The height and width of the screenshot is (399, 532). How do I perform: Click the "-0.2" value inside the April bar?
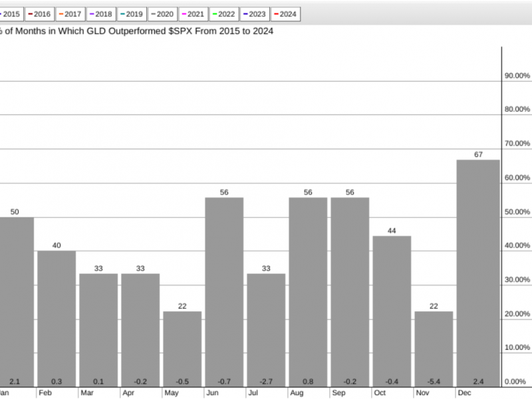[x=140, y=381]
